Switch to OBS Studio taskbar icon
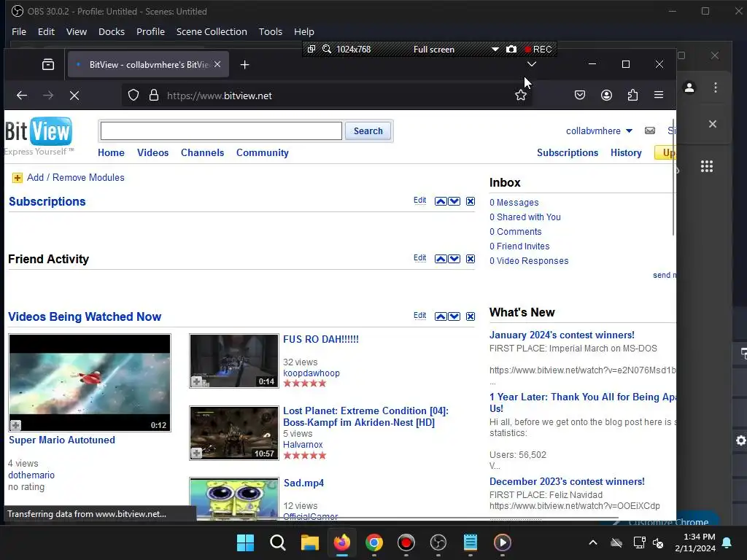Screen dimensions: 747x560 [438, 542]
